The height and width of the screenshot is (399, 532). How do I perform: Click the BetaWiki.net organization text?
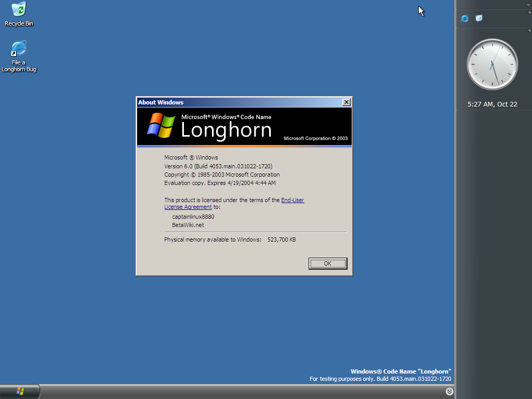[188, 225]
